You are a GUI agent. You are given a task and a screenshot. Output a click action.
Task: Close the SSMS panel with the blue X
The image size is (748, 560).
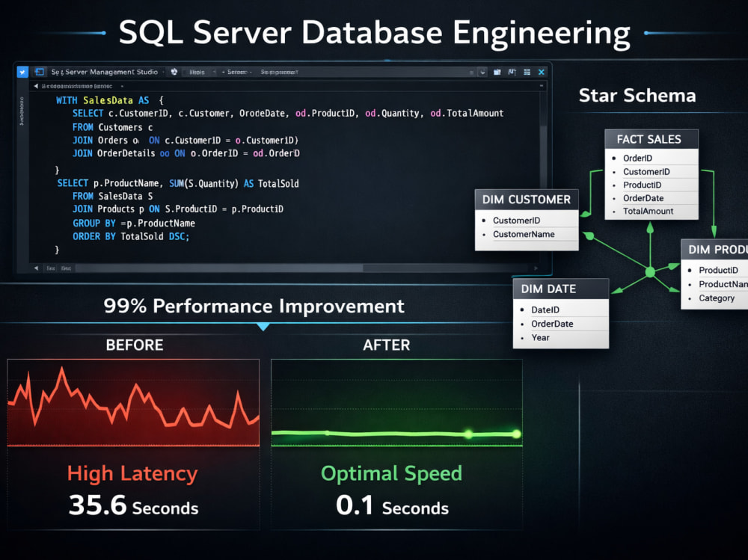click(542, 72)
